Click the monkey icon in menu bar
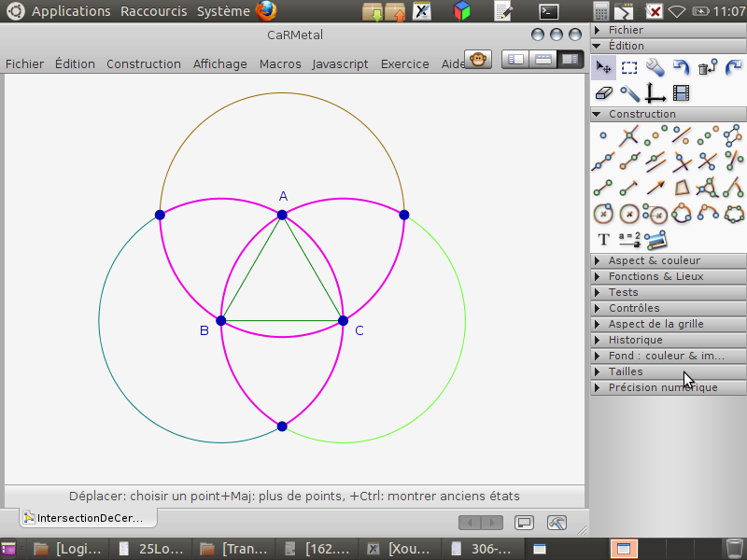The height and width of the screenshot is (560, 747). pyautogui.click(x=479, y=60)
